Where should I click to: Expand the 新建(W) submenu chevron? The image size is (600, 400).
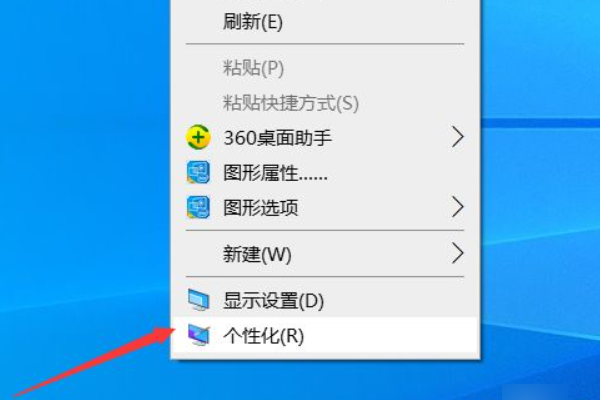pyautogui.click(x=458, y=253)
